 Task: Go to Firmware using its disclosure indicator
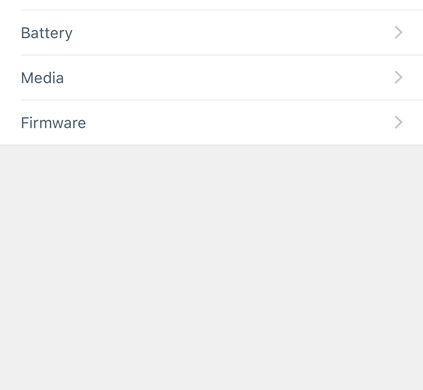pos(398,122)
